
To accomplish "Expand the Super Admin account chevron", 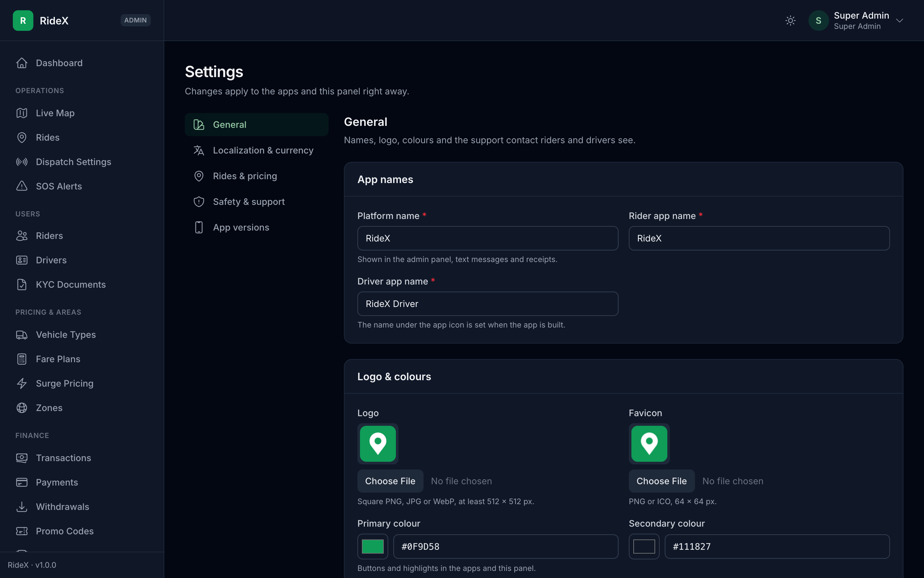I will [x=900, y=21].
